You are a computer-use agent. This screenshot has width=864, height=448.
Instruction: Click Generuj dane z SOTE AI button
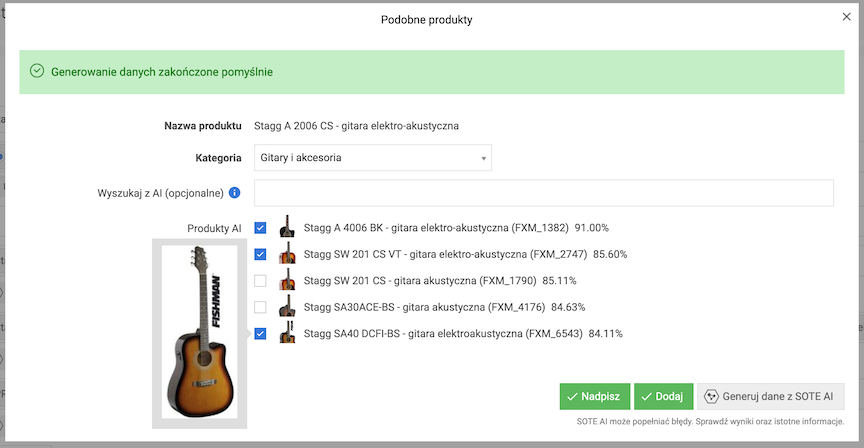pyautogui.click(x=770, y=396)
